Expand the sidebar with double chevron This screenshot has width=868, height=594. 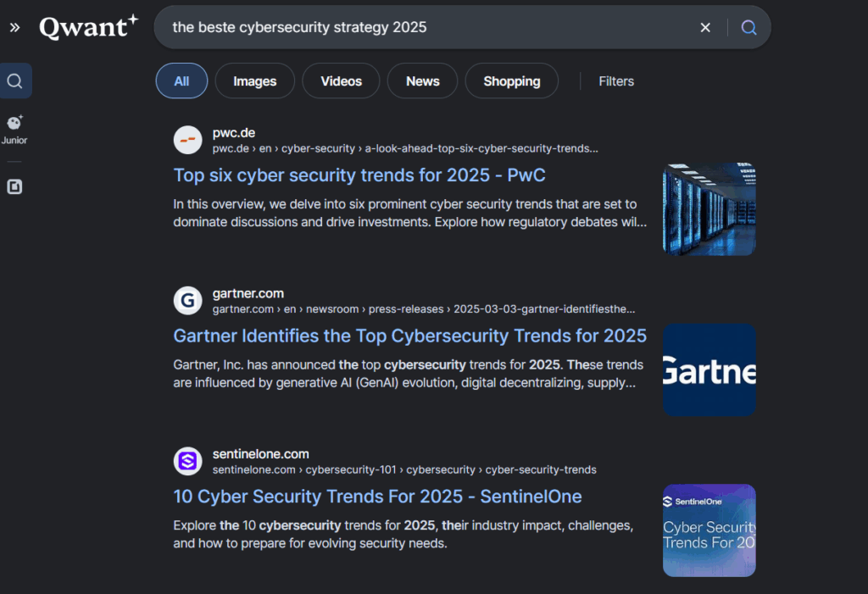pyautogui.click(x=14, y=28)
